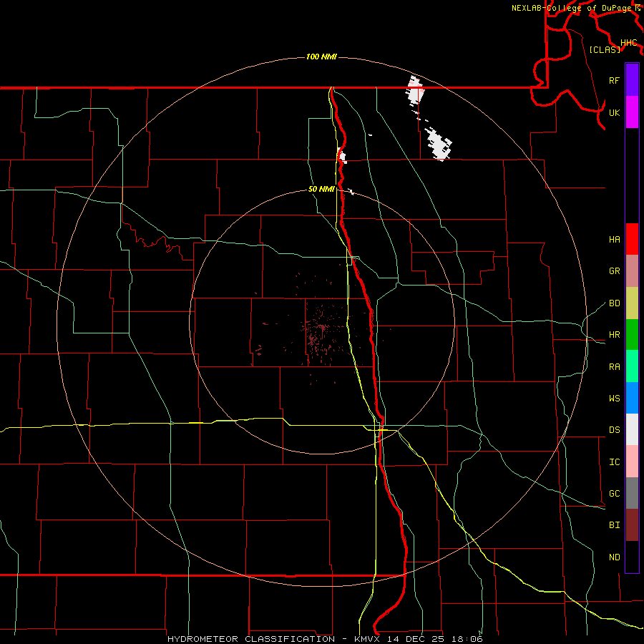Click the GR legend color swatch

(x=632, y=270)
